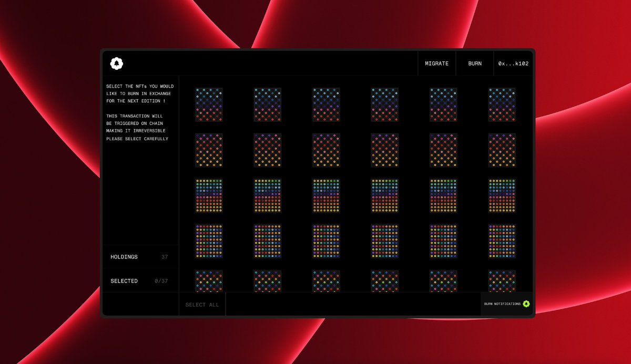Click the SELECTED row label
The image size is (631, 364).
[x=124, y=281]
